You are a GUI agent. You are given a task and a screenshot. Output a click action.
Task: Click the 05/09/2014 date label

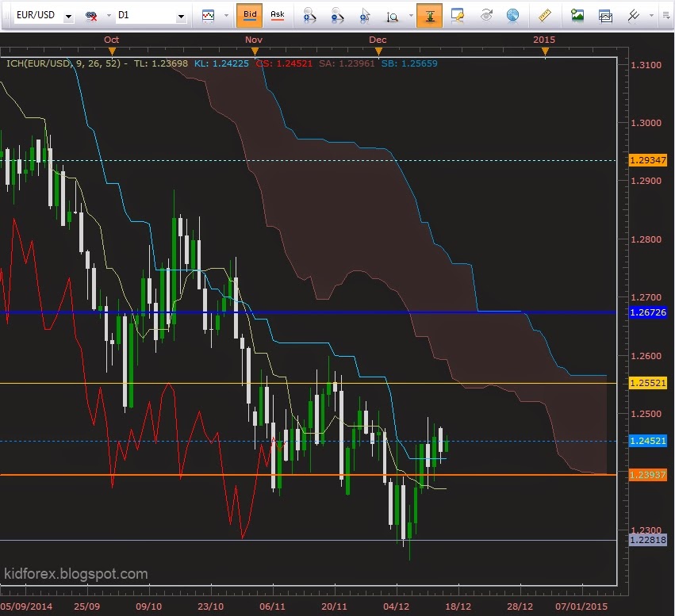(26, 606)
